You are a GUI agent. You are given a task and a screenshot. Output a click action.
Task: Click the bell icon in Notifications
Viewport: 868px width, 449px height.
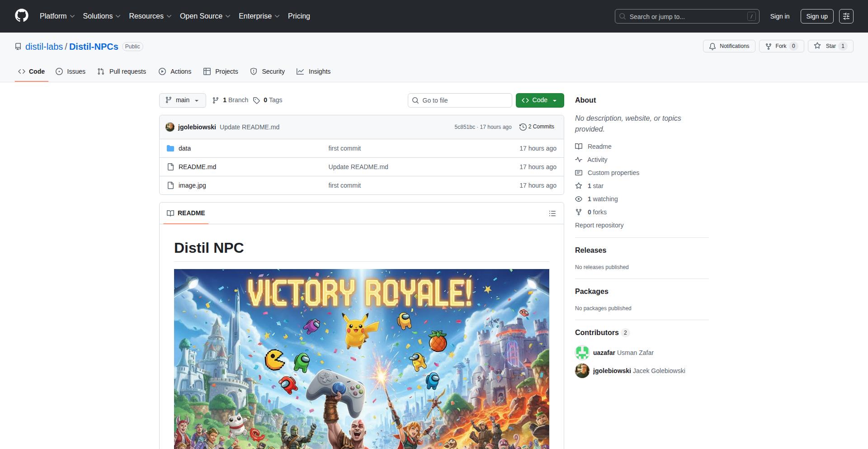712,46
